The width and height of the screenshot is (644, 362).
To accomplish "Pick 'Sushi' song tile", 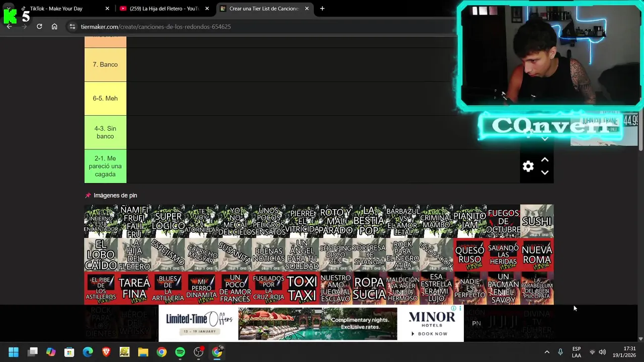I will pos(537,221).
